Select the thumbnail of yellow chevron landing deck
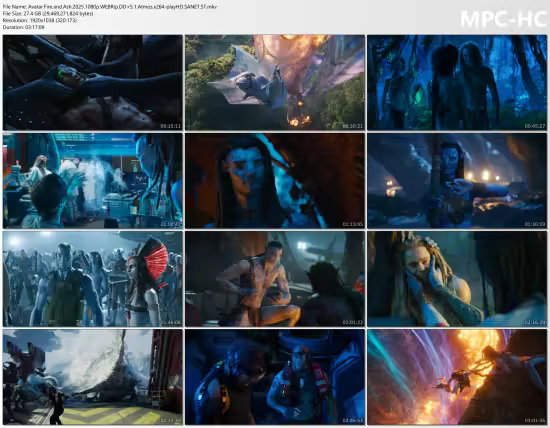The width and height of the screenshot is (550, 428). click(x=93, y=377)
